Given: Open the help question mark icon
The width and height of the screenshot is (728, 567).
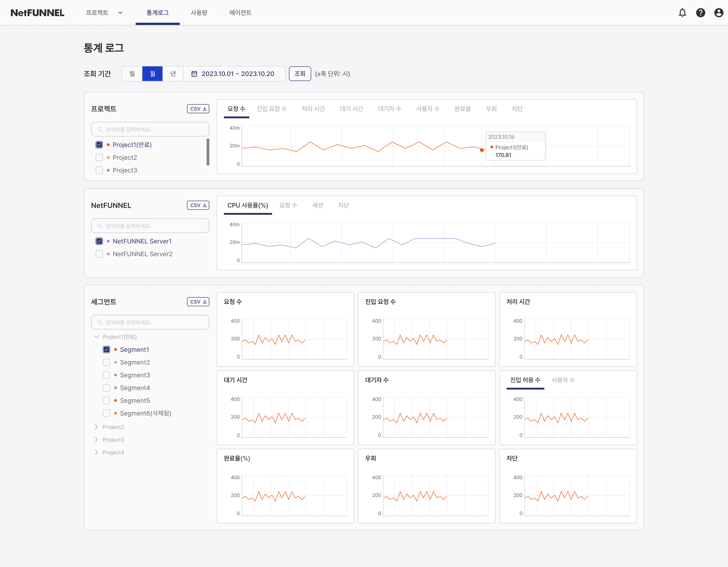Looking at the screenshot, I should pyautogui.click(x=701, y=13).
